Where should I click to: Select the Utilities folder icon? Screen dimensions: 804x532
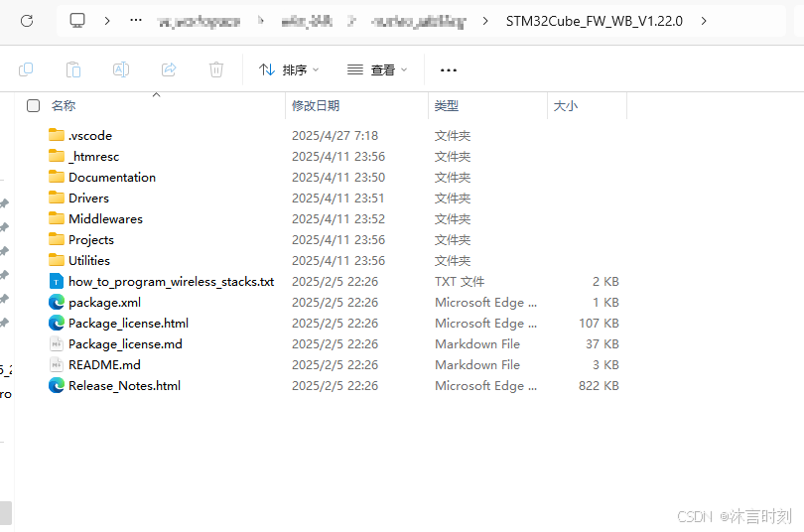pos(57,260)
